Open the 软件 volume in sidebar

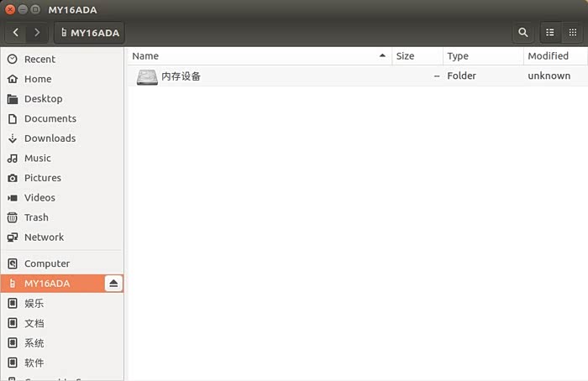pyautogui.click(x=62, y=363)
